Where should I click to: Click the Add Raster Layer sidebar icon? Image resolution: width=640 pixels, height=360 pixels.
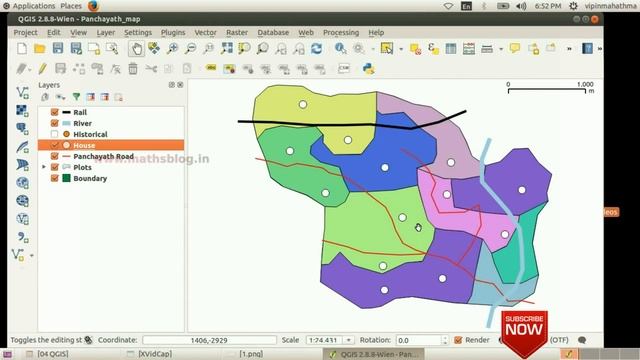pos(22,111)
